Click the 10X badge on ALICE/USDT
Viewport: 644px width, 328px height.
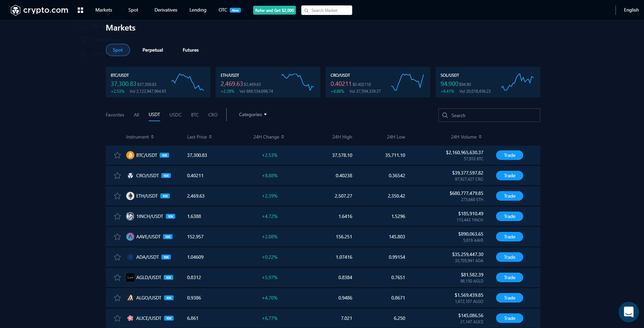[x=169, y=318]
